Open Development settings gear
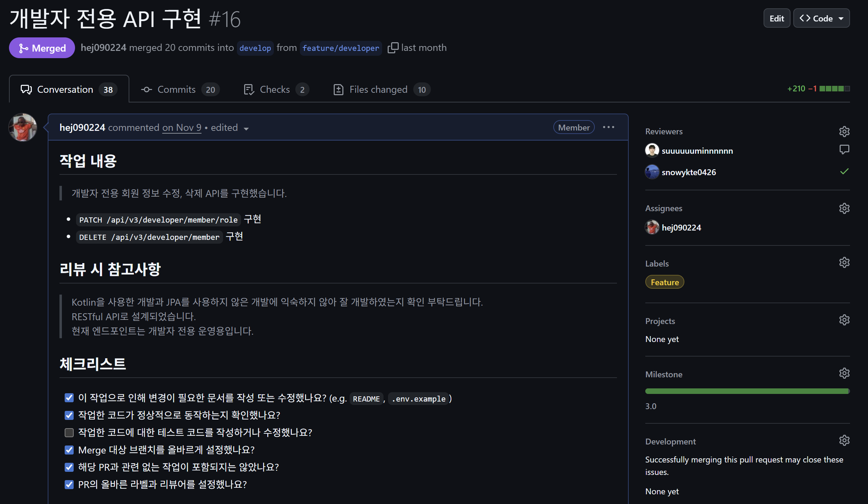Image resolution: width=868 pixels, height=504 pixels. [x=844, y=441]
